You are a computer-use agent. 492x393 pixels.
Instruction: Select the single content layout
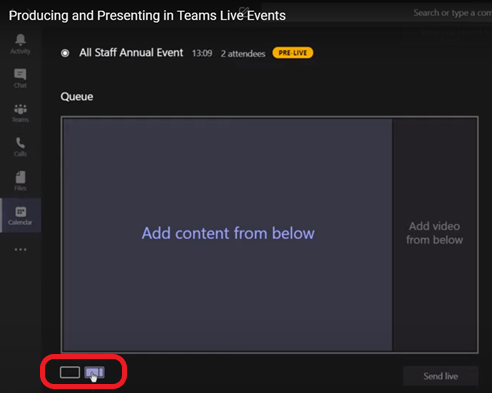[70, 372]
